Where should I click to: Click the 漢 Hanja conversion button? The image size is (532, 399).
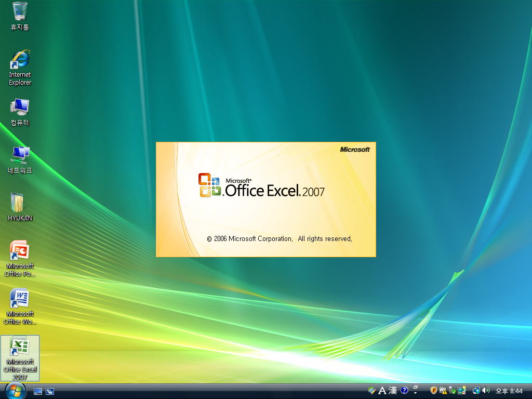coord(393,391)
